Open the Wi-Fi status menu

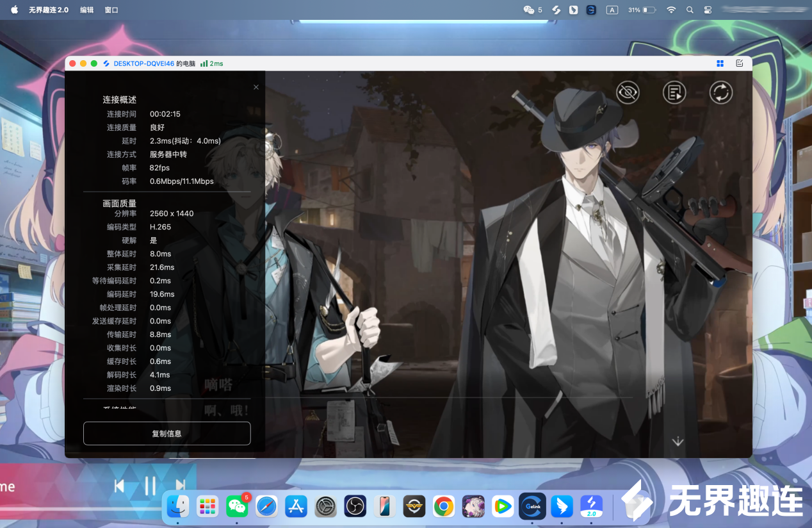(x=671, y=10)
